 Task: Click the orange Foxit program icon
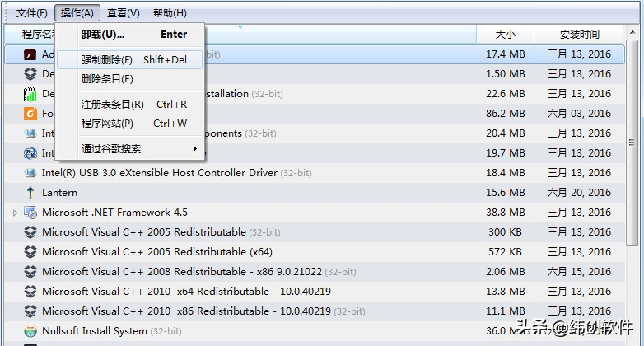pos(30,114)
